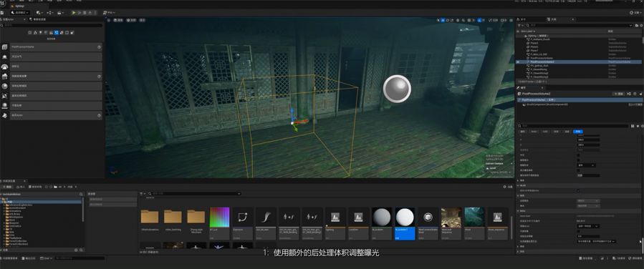Toggle viewport surface snapping icon
Screen dimensions: 644x269
point(463,20)
